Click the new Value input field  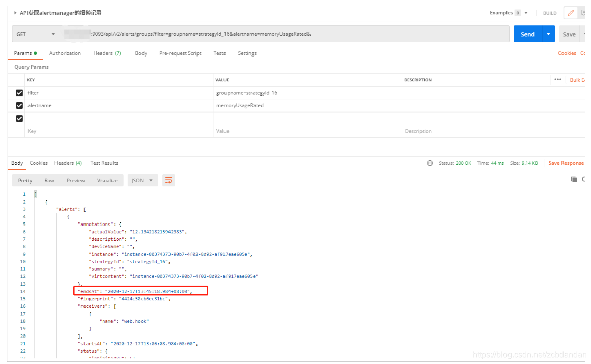pyautogui.click(x=307, y=131)
